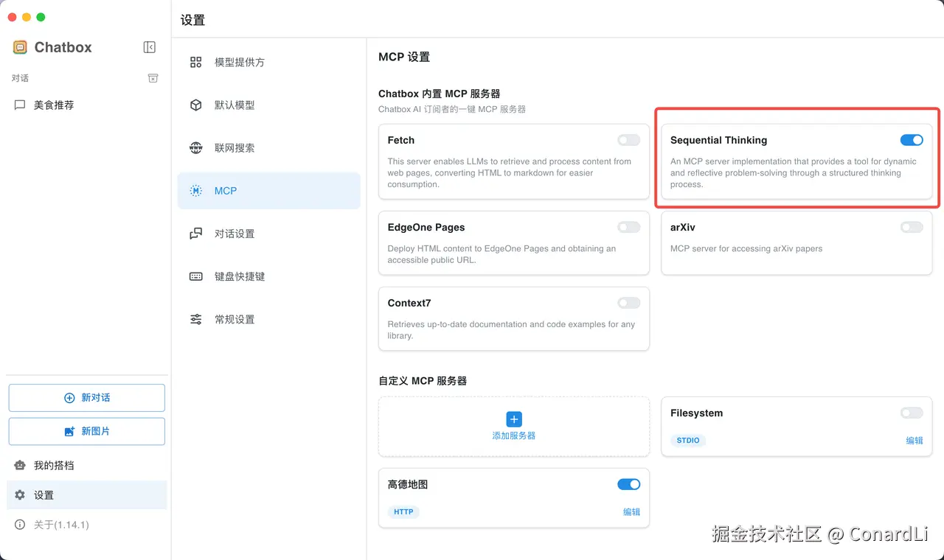
Task: Click the image icon in 新图片
Action: click(x=69, y=432)
